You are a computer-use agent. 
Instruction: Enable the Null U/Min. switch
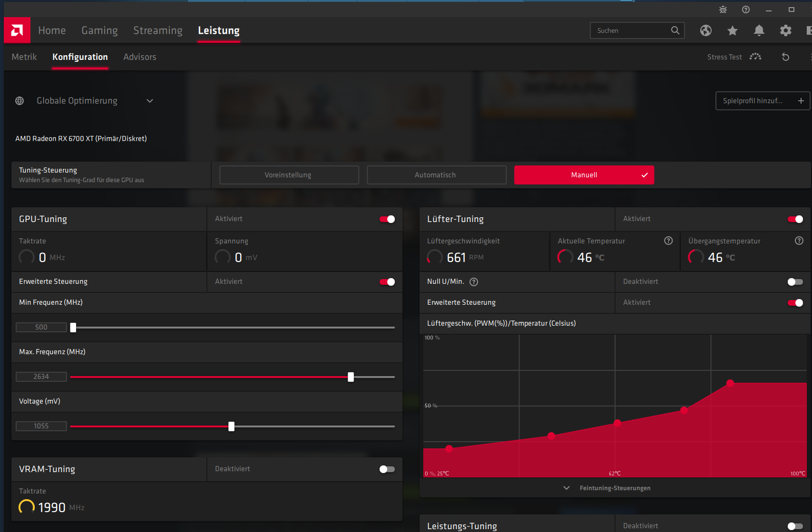click(795, 282)
